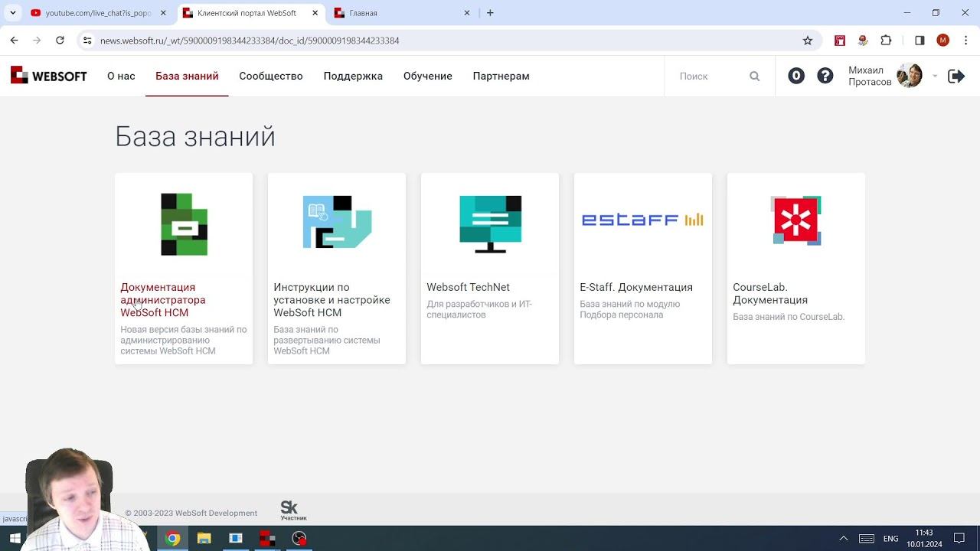Open the О нас menu

121,77
